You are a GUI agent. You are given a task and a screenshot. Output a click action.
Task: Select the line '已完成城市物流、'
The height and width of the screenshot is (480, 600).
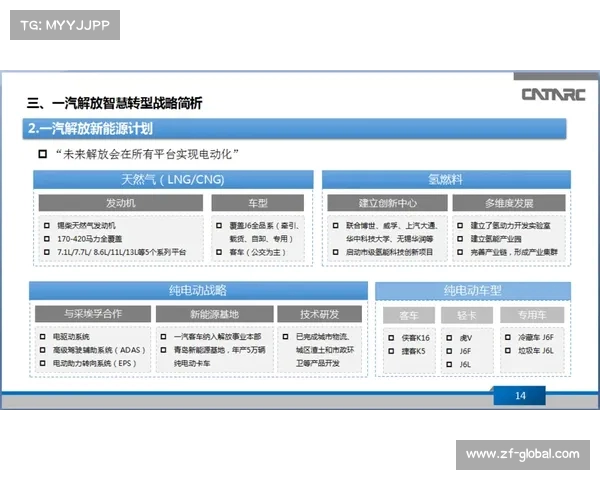click(323, 336)
